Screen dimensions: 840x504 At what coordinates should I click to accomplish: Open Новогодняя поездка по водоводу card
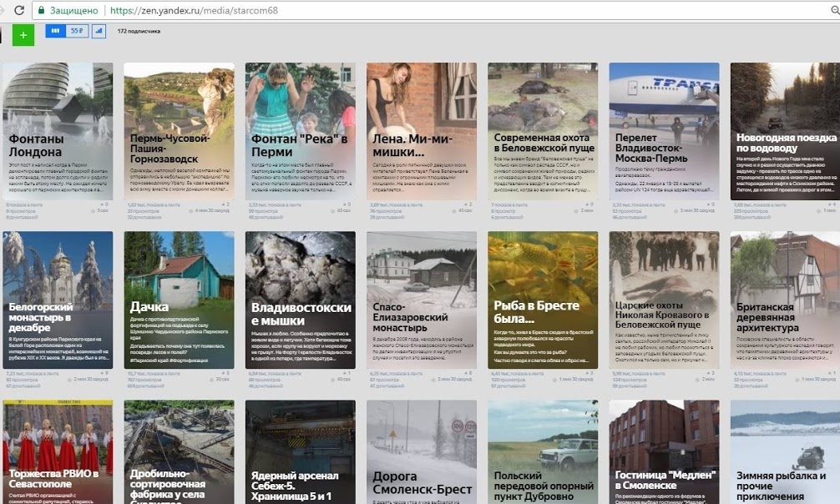tap(786, 131)
